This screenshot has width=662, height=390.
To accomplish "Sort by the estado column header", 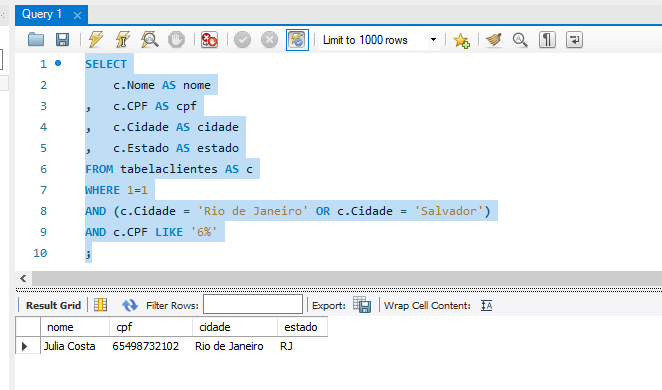I will (302, 327).
